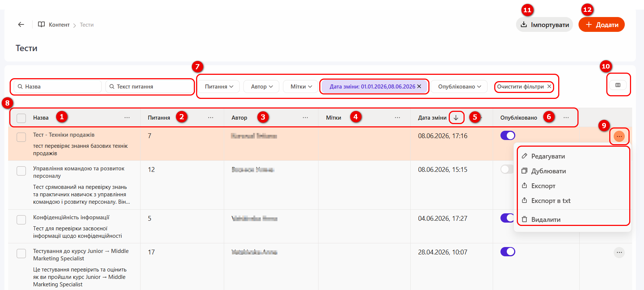Open row actions for Junior → Middle test

(x=619, y=253)
